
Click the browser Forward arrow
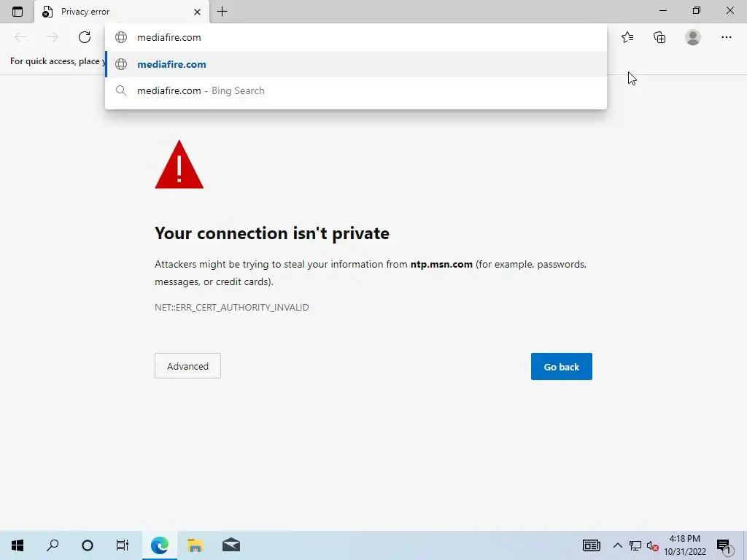click(53, 37)
